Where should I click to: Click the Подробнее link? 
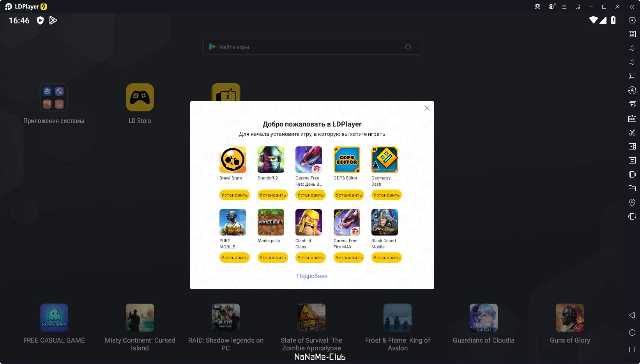pyautogui.click(x=312, y=276)
